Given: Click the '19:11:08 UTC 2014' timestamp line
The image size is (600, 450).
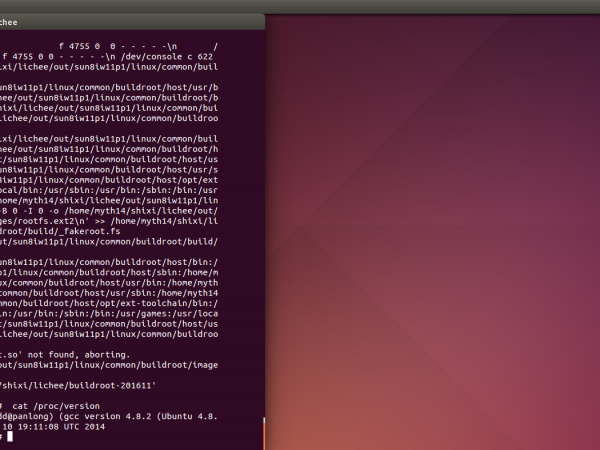Looking at the screenshot, I should pyautogui.click(x=60, y=427).
